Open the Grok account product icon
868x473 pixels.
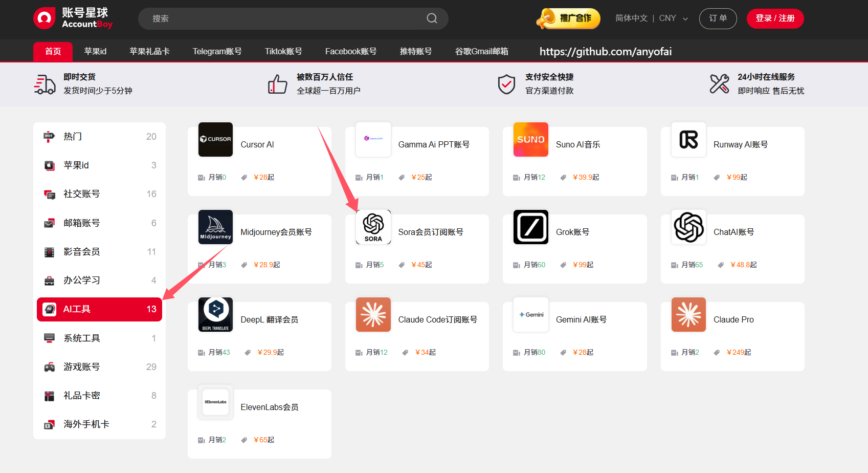[x=530, y=227]
